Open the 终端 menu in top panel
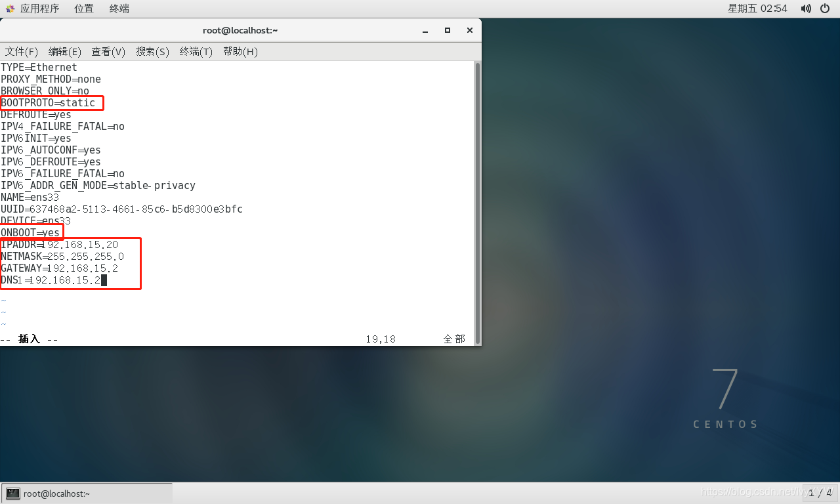The height and width of the screenshot is (504, 840). tap(119, 9)
